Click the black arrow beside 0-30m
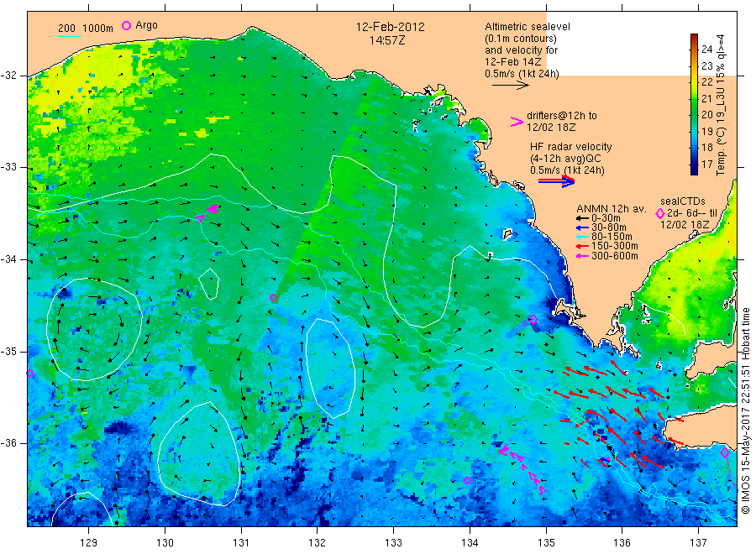The image size is (756, 554). coord(582,218)
